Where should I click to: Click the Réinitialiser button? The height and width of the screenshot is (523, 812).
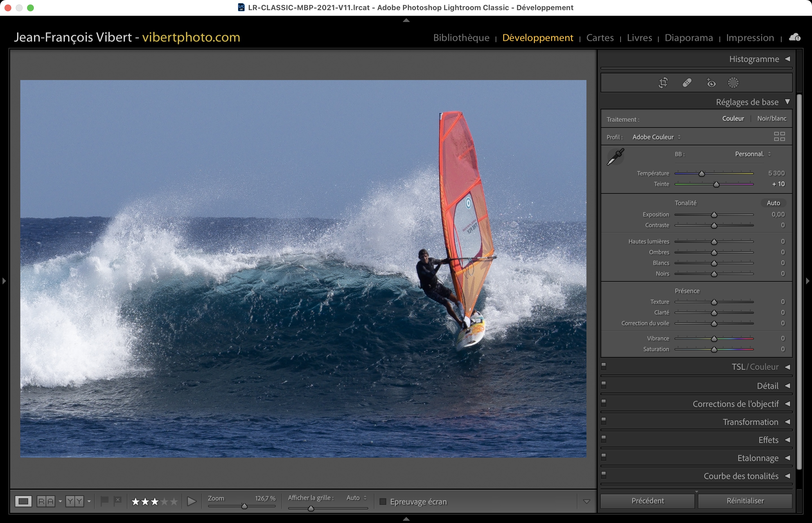pos(745,500)
